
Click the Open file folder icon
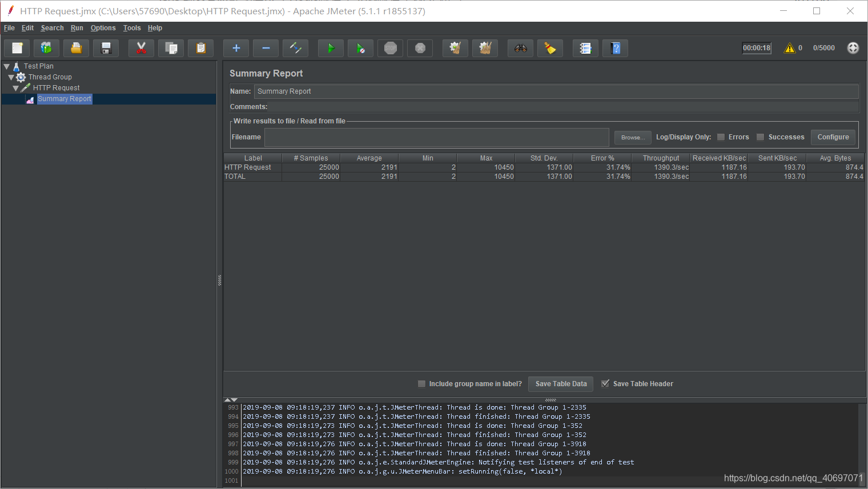click(x=77, y=48)
